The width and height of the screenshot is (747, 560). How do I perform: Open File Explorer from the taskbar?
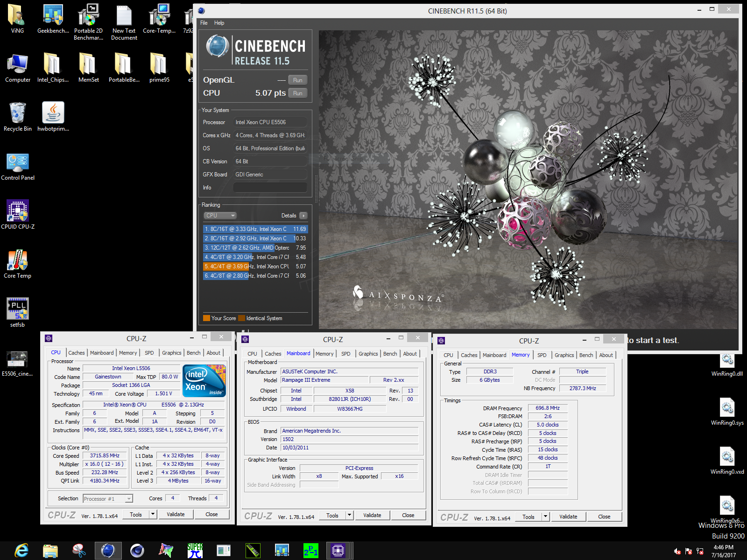(50, 551)
